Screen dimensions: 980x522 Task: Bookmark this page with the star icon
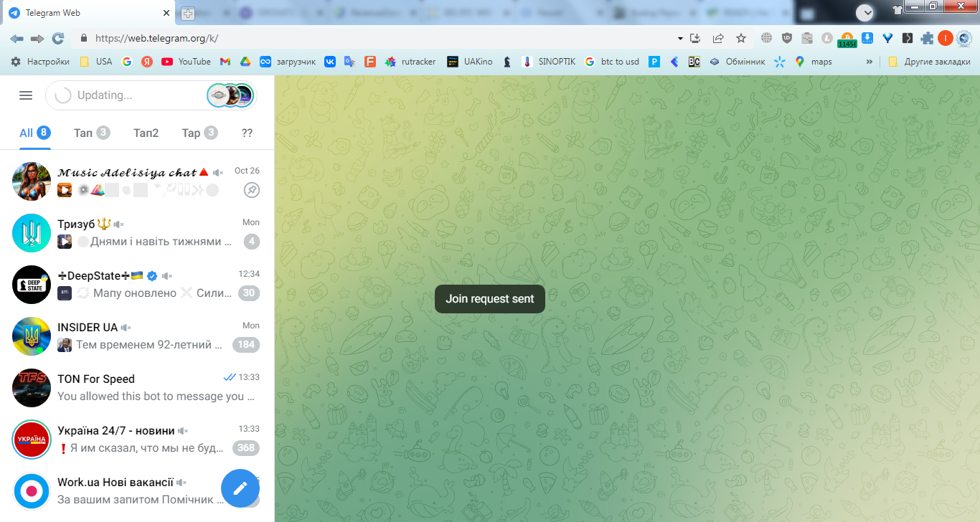pos(741,38)
